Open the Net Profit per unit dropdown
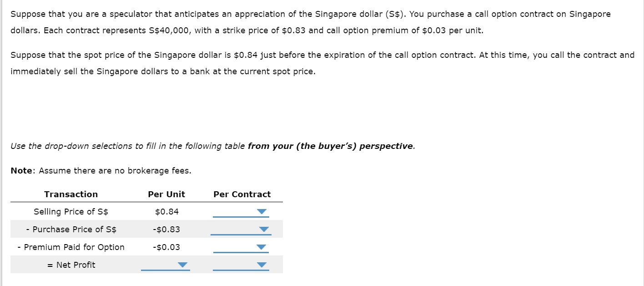Viewport: 644px width, 286px height. [x=166, y=265]
